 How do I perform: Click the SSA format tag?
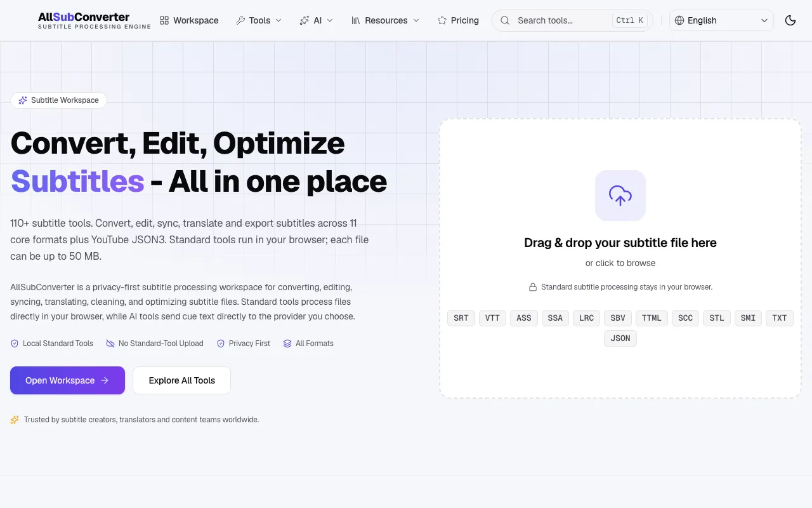(555, 318)
